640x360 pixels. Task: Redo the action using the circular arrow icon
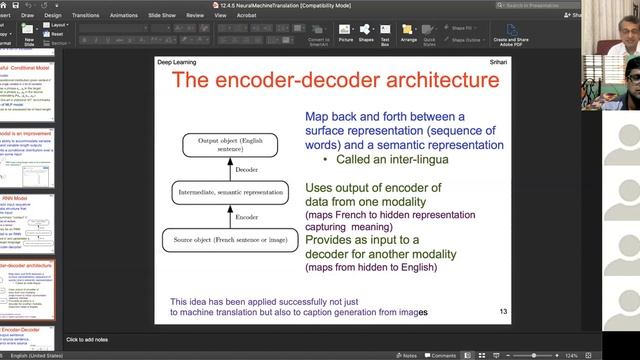click(44, 5)
